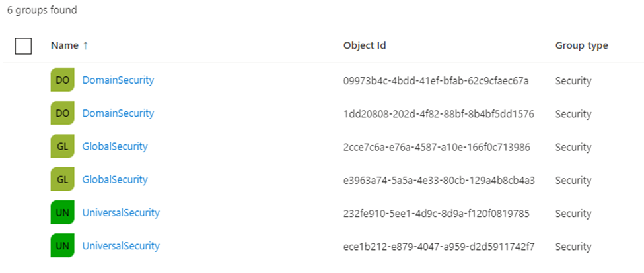Open DomainSecurity group with ID 1dd20808
The width and height of the screenshot is (644, 273).
(x=118, y=113)
